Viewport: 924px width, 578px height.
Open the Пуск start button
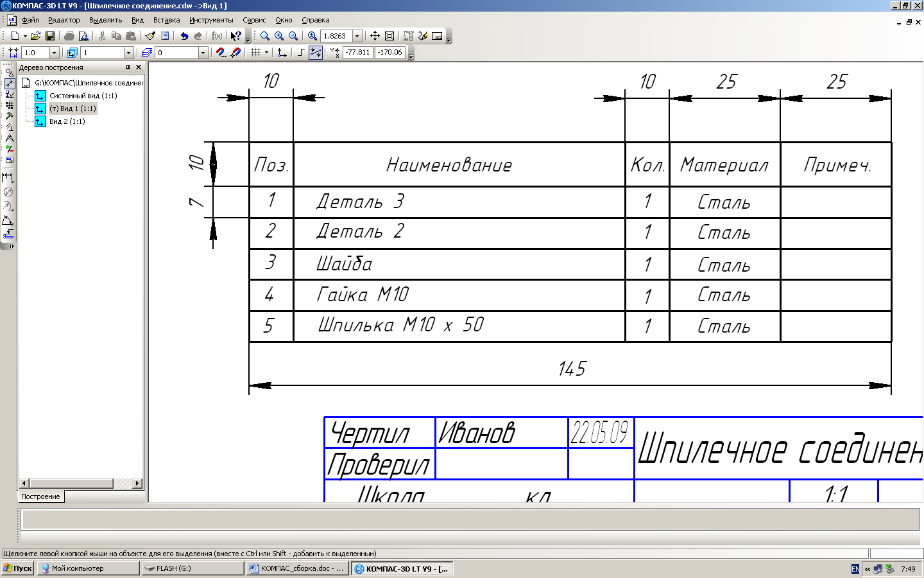click(x=17, y=568)
